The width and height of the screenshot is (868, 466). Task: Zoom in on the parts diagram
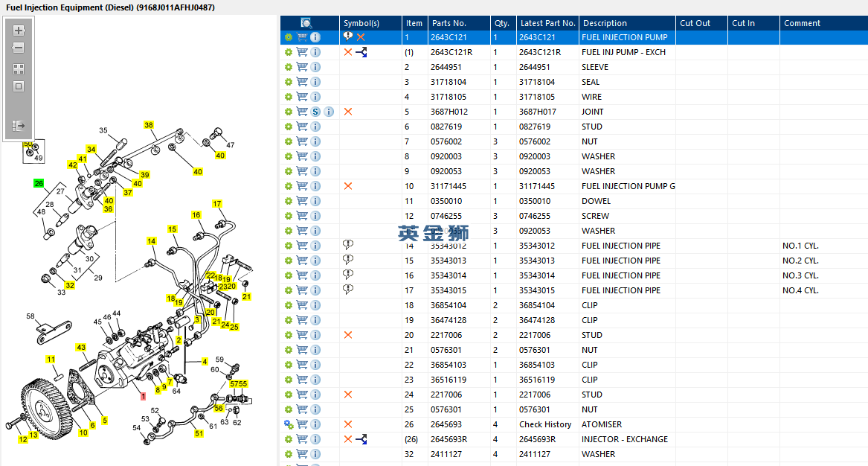coord(19,31)
